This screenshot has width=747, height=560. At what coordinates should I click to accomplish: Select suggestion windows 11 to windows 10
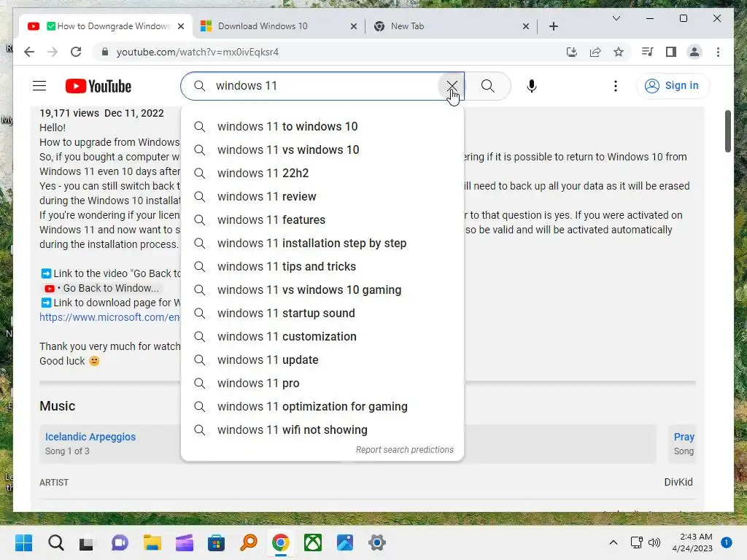point(322,127)
